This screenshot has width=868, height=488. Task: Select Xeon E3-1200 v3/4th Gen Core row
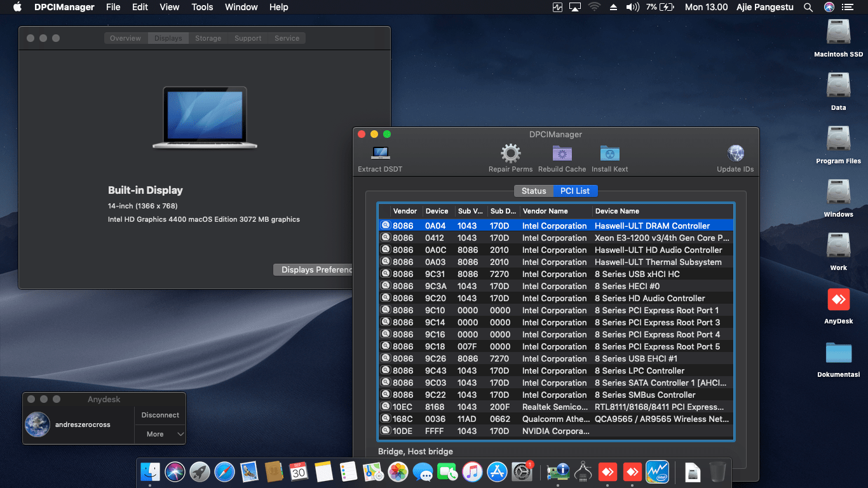tap(556, 238)
